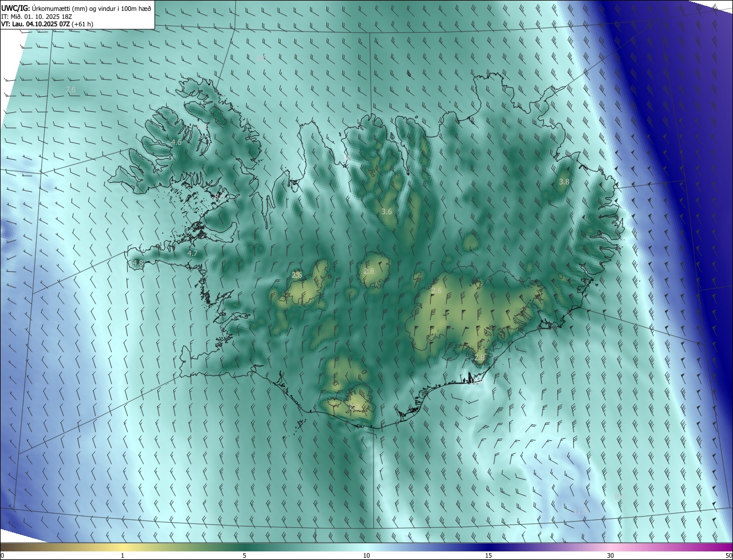
Task: Click the 7.6 value label over the sea
Action: coord(70,90)
